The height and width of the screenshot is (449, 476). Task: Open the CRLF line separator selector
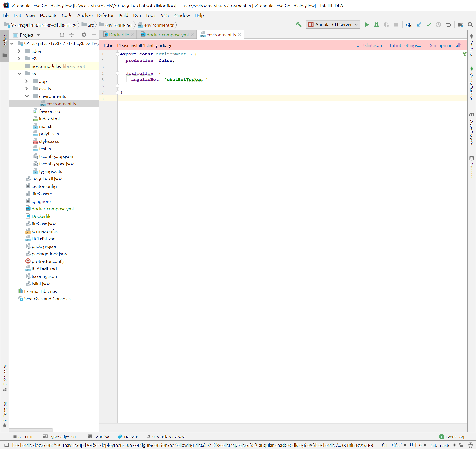399,445
